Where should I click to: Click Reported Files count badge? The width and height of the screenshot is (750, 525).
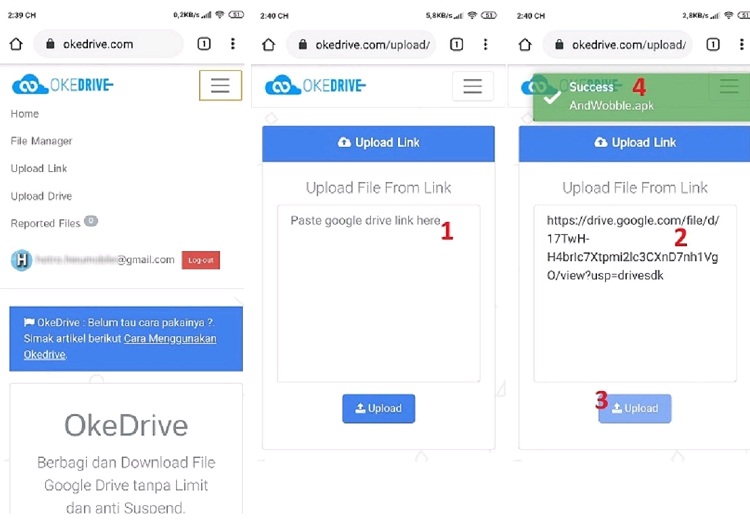pos(91,220)
